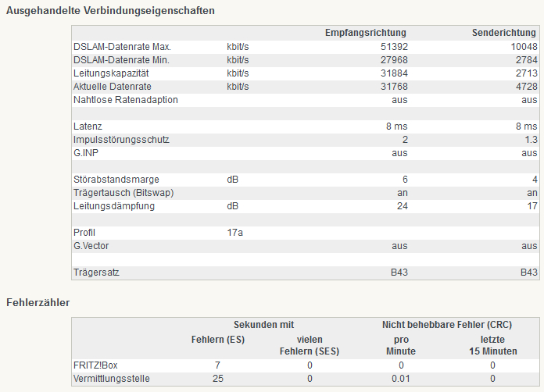The height and width of the screenshot is (392, 544).
Task: Click the Trägertausch (Bitswap) receive value 'an'
Action: 403,193
